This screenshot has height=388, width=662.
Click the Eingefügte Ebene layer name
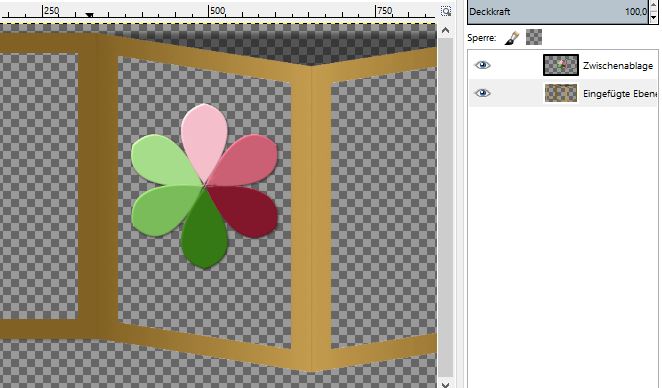620,94
